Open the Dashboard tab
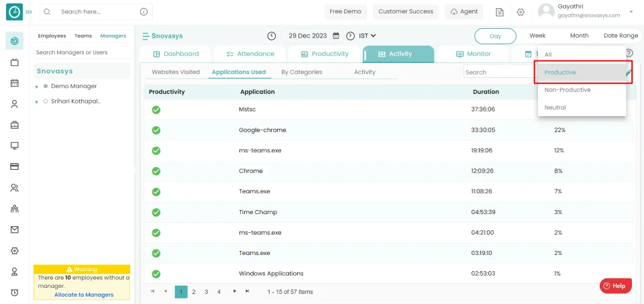The image size is (644, 304). (x=175, y=54)
